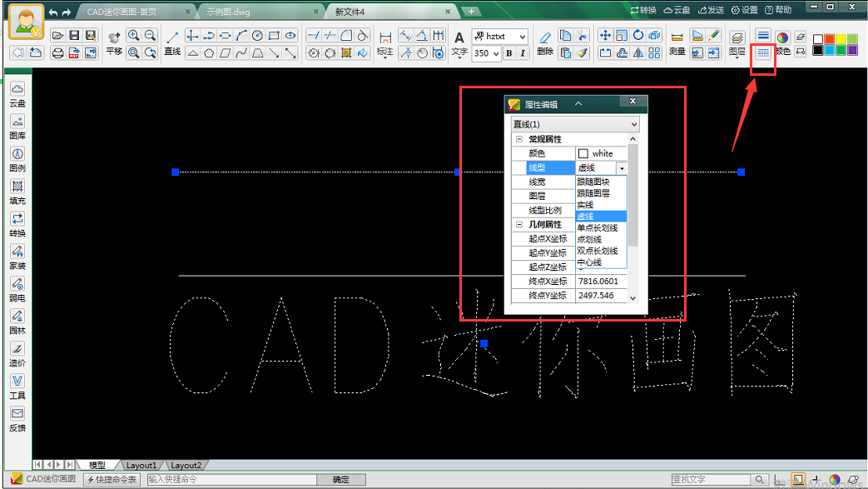Viewport: 868px width, 489px height.
Task: Export drawing to PDF icon
Action: coord(74,52)
